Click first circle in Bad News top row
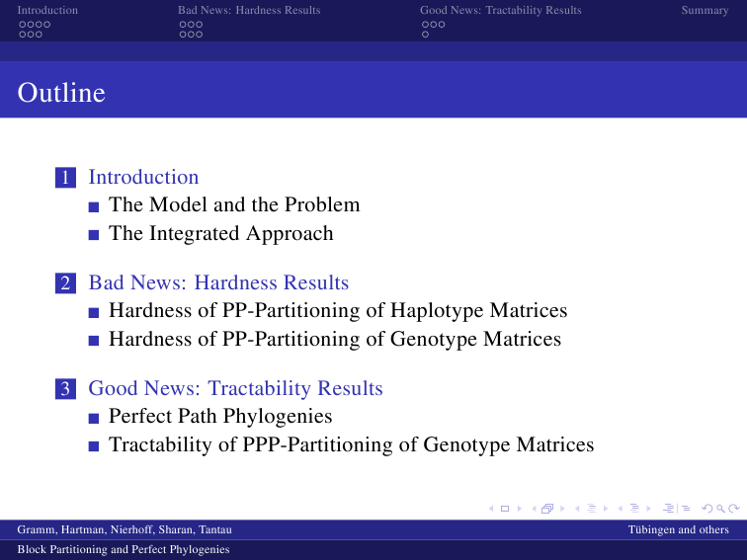The height and width of the screenshot is (560, 747). 183,25
